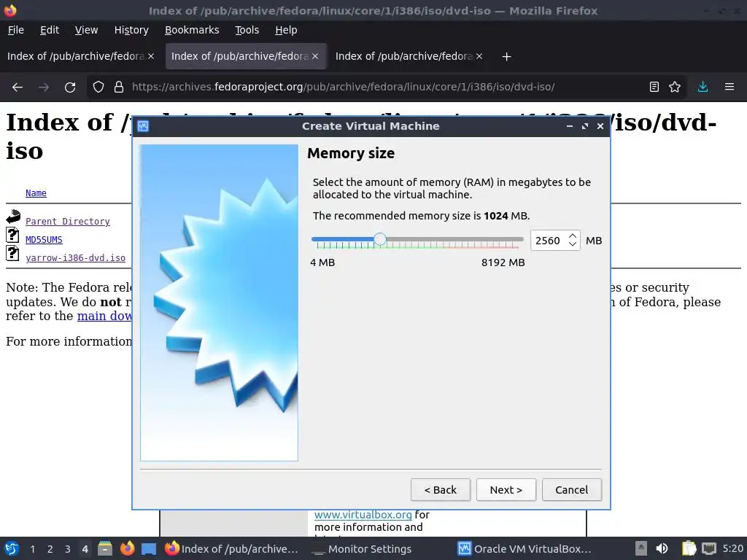Click the unknown file icon beside MD5SUMS

pos(12,235)
